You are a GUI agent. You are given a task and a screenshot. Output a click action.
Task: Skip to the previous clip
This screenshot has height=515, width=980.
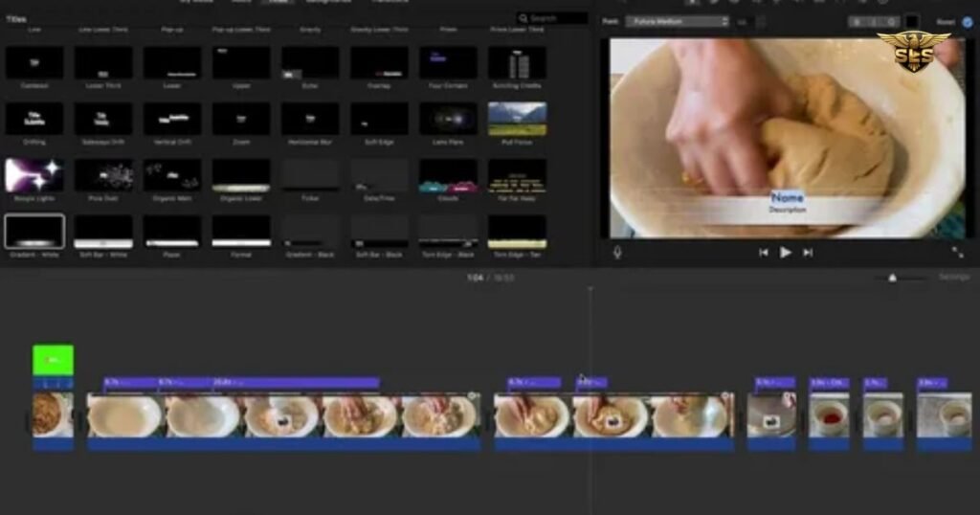(x=764, y=253)
